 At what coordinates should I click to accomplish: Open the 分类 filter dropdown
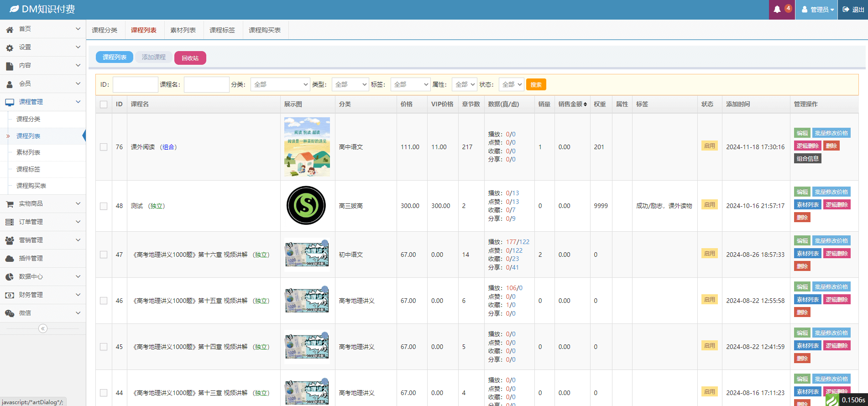pyautogui.click(x=280, y=84)
